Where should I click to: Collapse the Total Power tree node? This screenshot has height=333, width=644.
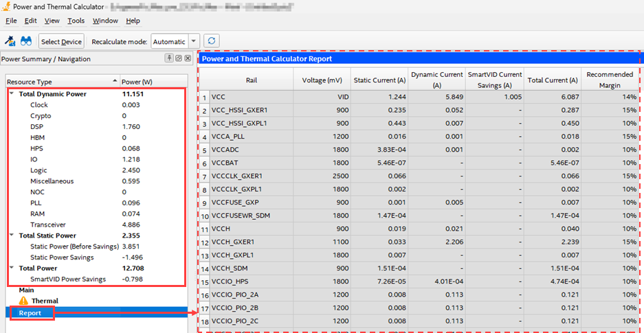tap(12, 268)
